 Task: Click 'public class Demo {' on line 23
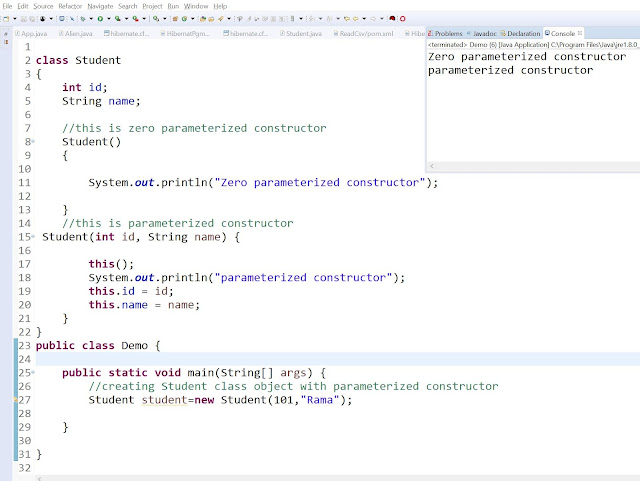[x=98, y=345]
